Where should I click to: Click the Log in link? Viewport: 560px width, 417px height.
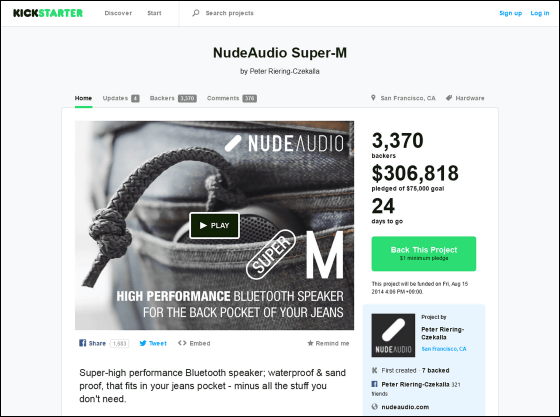pyautogui.click(x=540, y=13)
